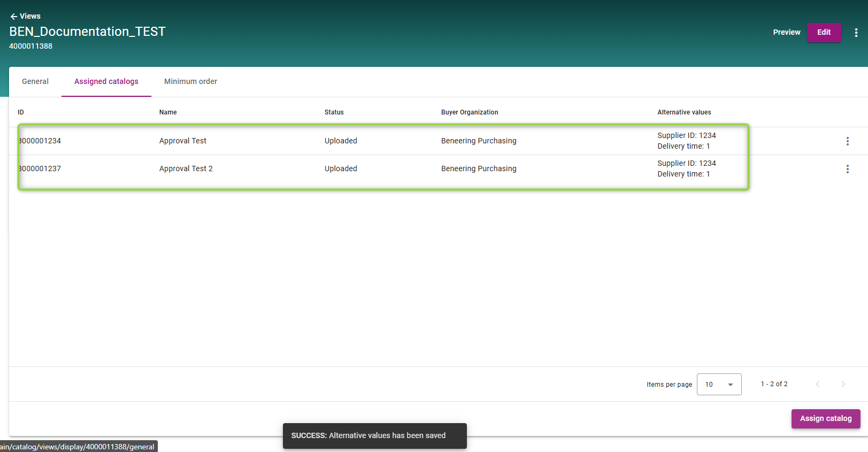Select the Assigned catalogs tab
Viewport: 868px width, 452px height.
pos(106,81)
